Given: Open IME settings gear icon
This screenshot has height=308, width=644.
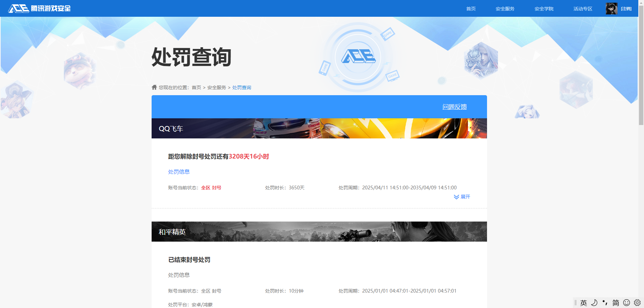Looking at the screenshot, I should (637, 303).
